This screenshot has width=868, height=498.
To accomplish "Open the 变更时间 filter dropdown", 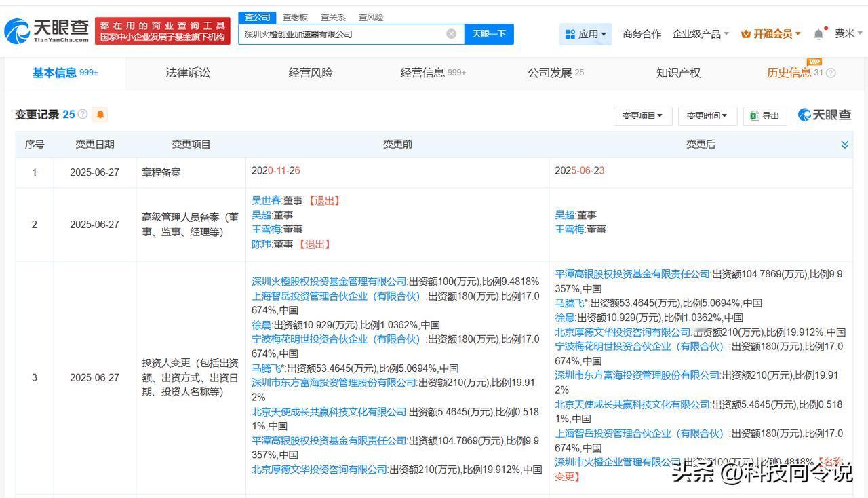I will click(x=707, y=116).
